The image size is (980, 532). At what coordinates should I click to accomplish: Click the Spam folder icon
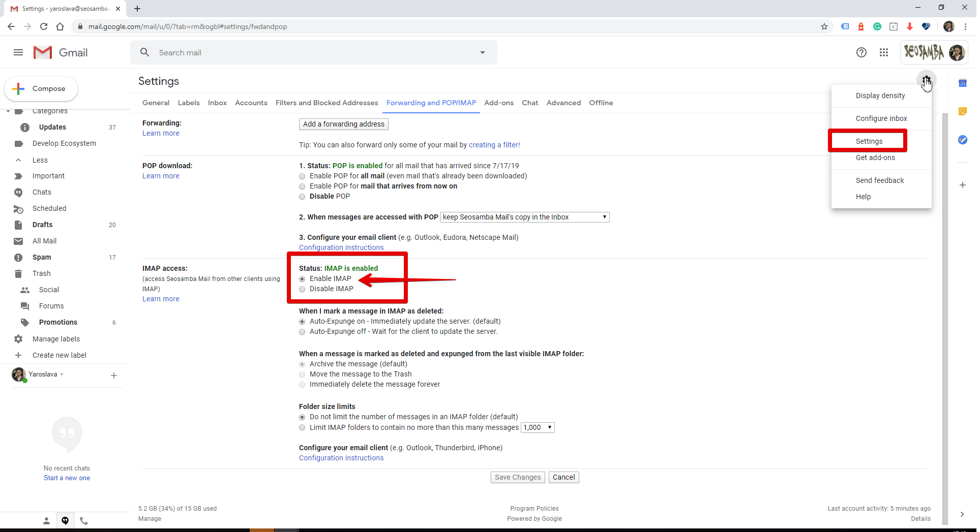pyautogui.click(x=18, y=257)
